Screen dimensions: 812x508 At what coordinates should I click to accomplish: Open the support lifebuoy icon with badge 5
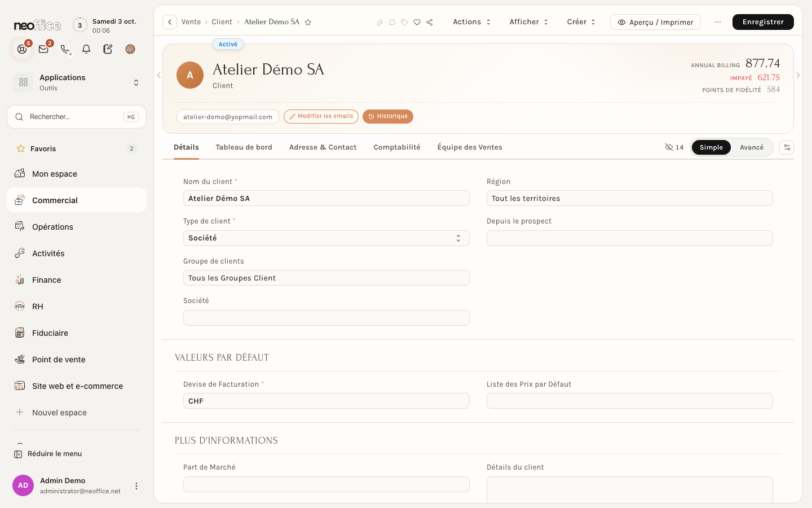[x=22, y=49]
